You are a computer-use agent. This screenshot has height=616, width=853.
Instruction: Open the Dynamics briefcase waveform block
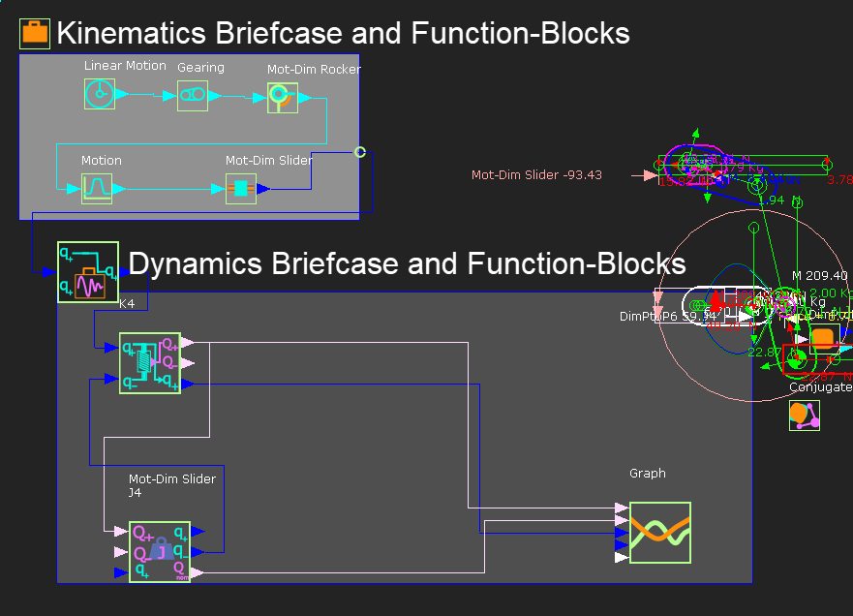[x=88, y=273]
